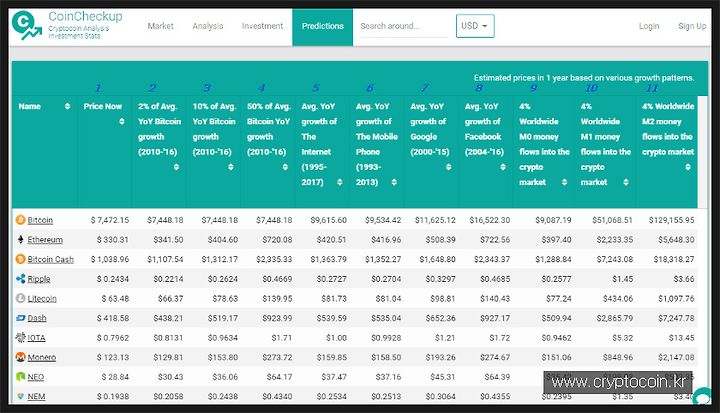Sort by Price Now column

122,121
